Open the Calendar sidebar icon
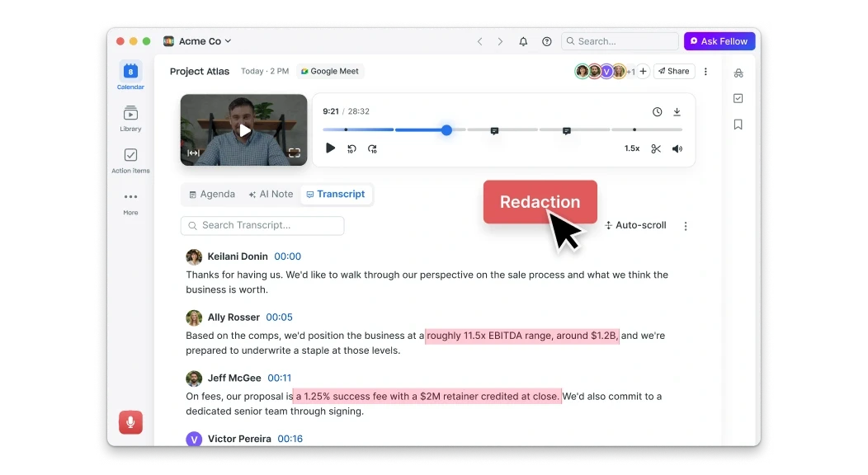868x475 pixels. (130, 76)
